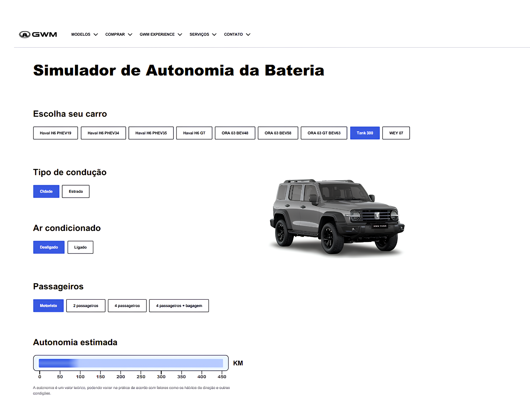
Task: Choose 4 passageiros + bagagem
Action: point(179,306)
